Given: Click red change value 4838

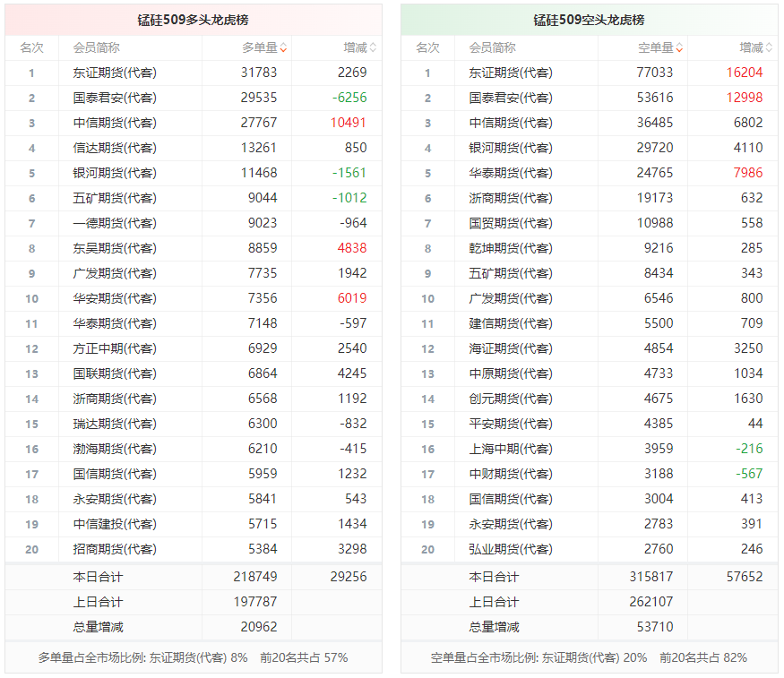Looking at the screenshot, I should click(x=352, y=248).
